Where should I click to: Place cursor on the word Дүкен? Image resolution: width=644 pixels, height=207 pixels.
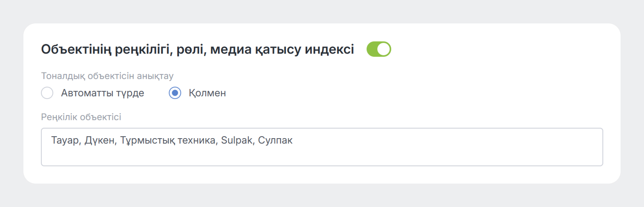pos(100,140)
